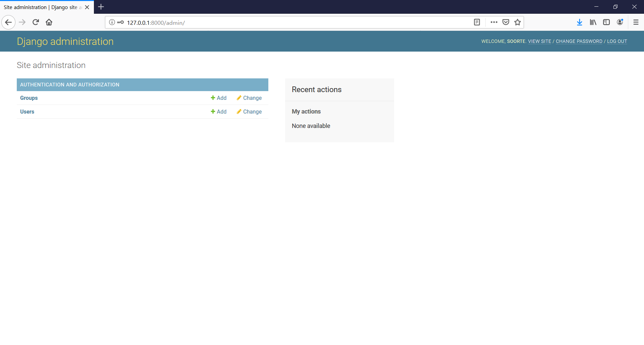This screenshot has width=644, height=345.
Task: Open the Django administration header link
Action: (x=65, y=42)
